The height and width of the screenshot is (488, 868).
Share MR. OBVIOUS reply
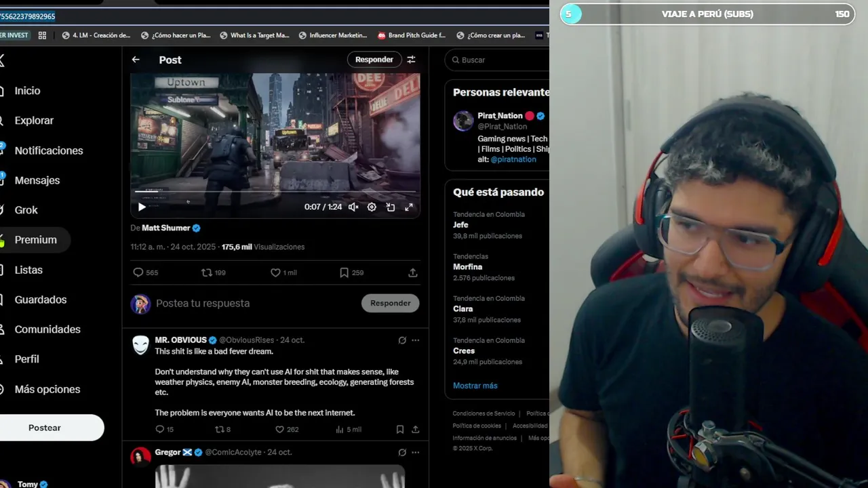tap(415, 429)
